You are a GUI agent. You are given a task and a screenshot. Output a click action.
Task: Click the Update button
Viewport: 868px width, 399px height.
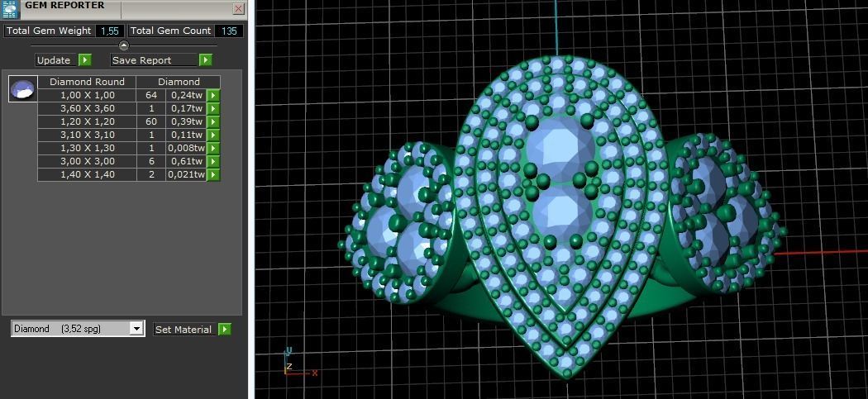point(56,60)
